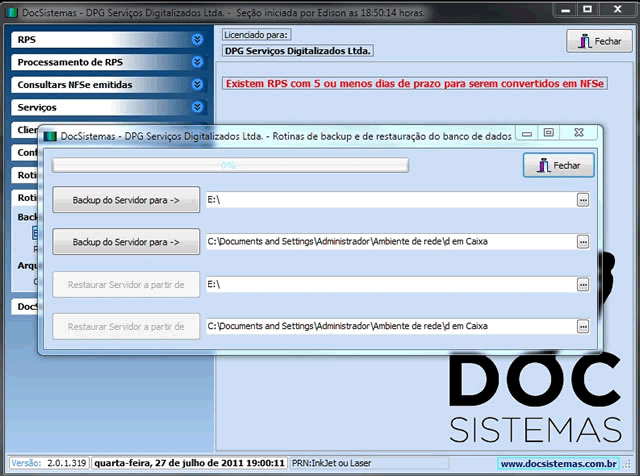Click Fechar button in main window
The image size is (640, 476).
tap(599, 41)
